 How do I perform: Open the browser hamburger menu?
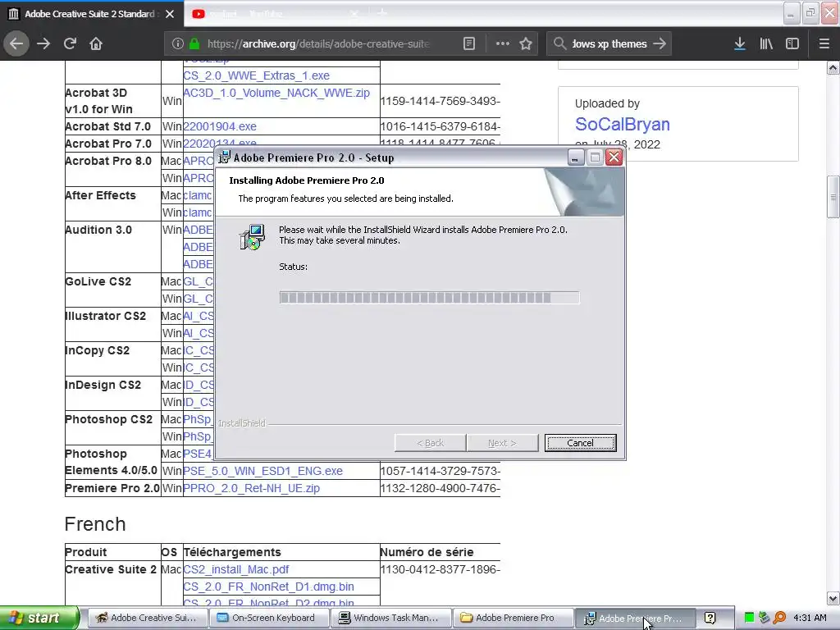click(x=824, y=43)
